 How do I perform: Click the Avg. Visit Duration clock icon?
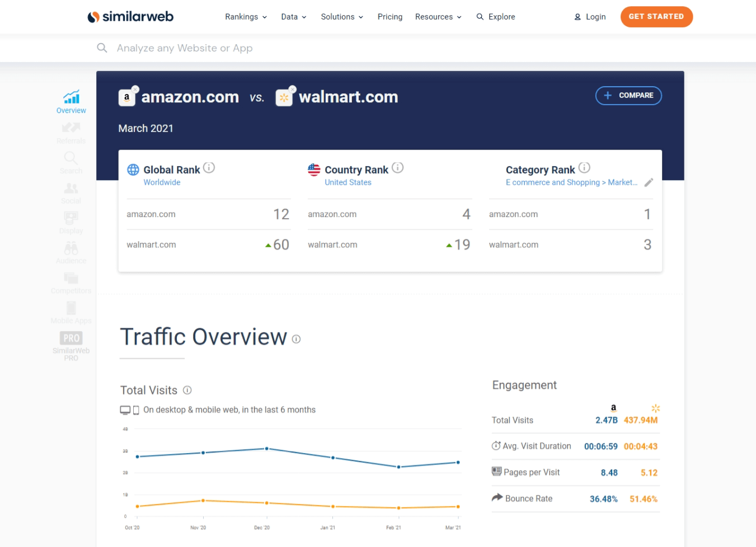click(496, 446)
